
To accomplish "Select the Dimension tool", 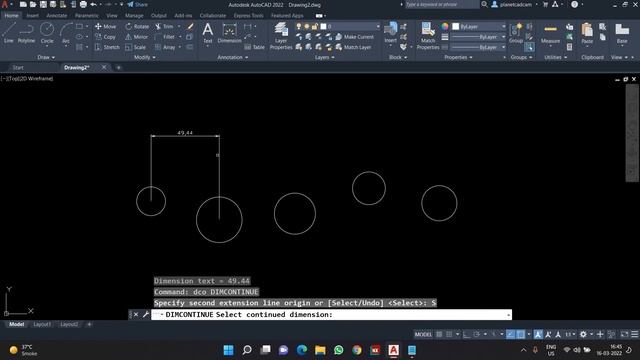I will click(x=229, y=33).
